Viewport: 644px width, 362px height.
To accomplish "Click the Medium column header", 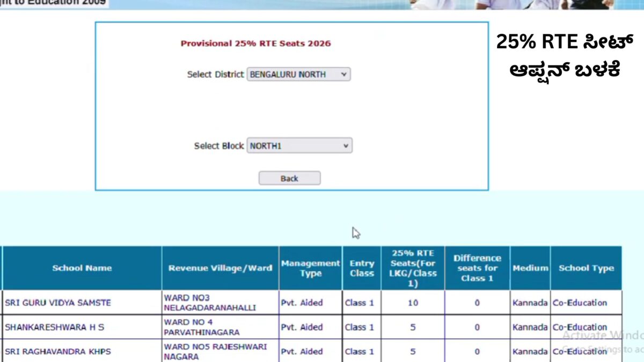I will point(530,268).
